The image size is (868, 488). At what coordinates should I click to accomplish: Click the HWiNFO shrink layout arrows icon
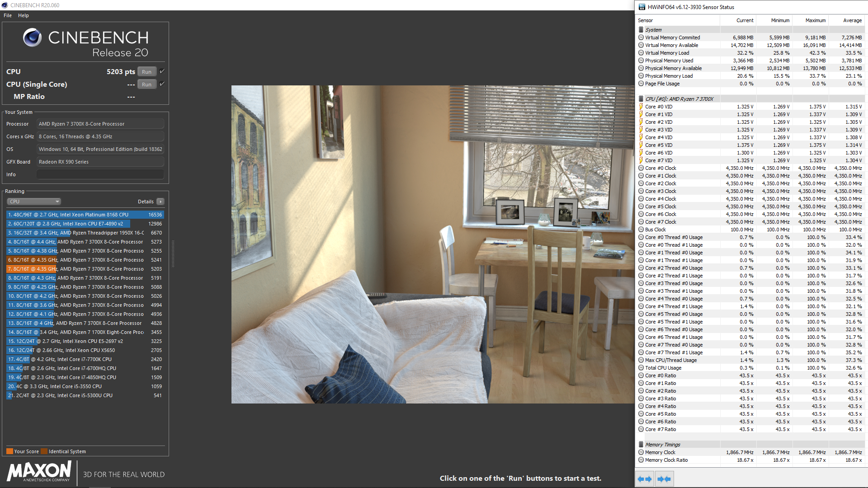point(664,479)
